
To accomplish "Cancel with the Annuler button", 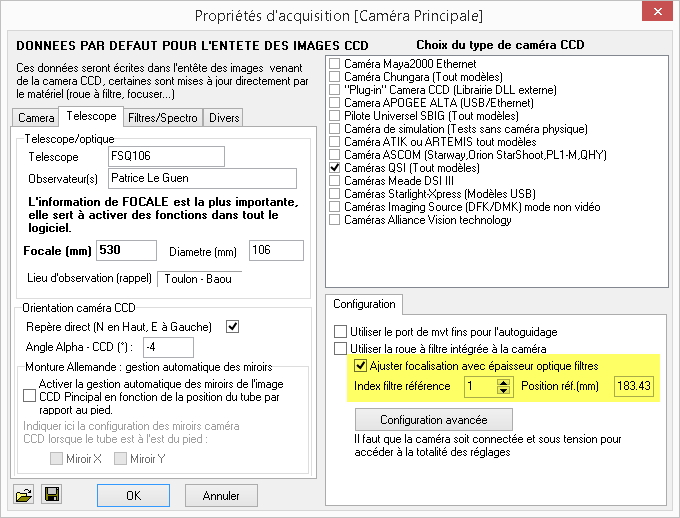I will tap(221, 495).
